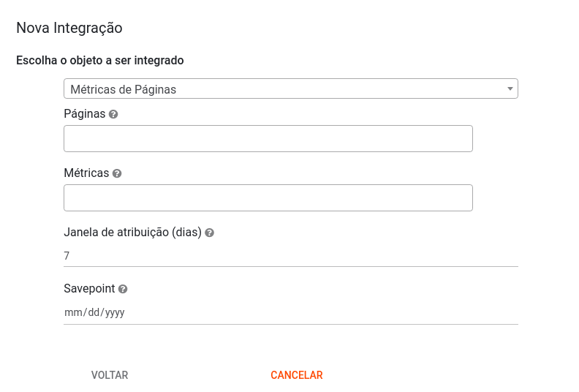The image size is (579, 392).
Task: Click the Janela de atribuição (dias) label
Action: pyautogui.click(x=132, y=233)
